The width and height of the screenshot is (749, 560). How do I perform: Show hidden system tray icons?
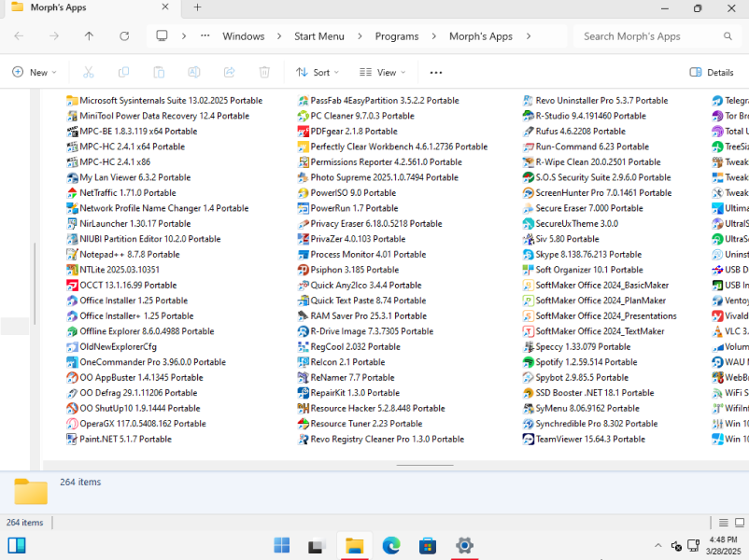657,545
